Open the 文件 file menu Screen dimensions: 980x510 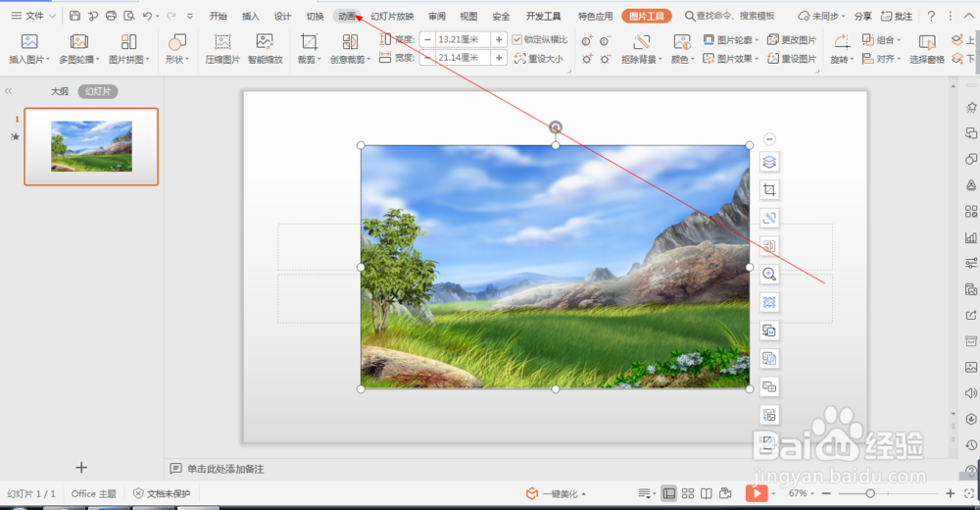pos(33,16)
